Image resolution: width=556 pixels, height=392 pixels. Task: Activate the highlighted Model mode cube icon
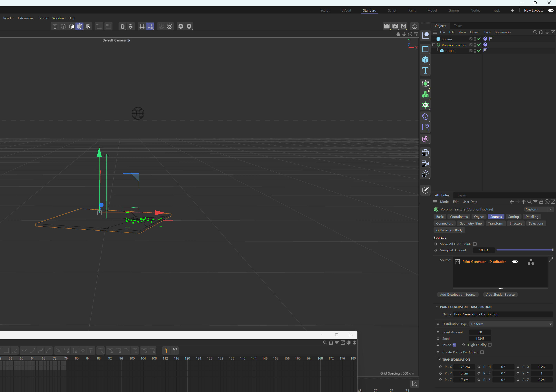80,26
